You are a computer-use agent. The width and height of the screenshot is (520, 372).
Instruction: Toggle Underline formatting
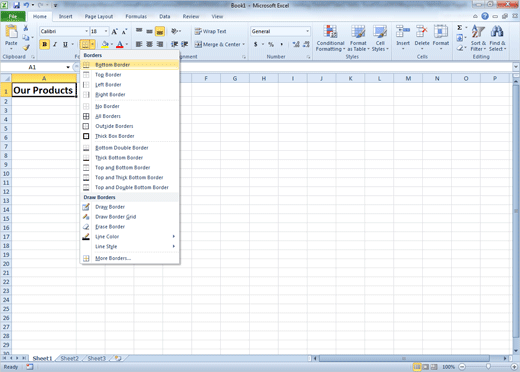point(65,44)
